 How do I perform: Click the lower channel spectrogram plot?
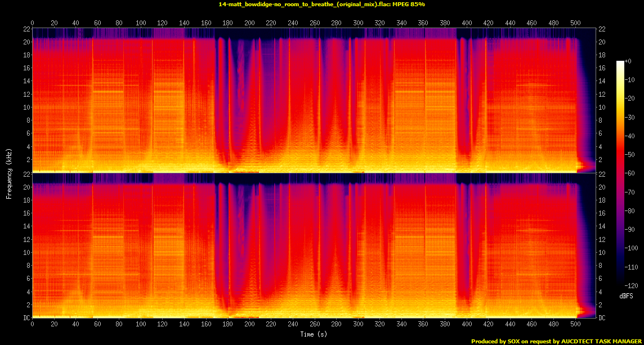[x=314, y=245]
